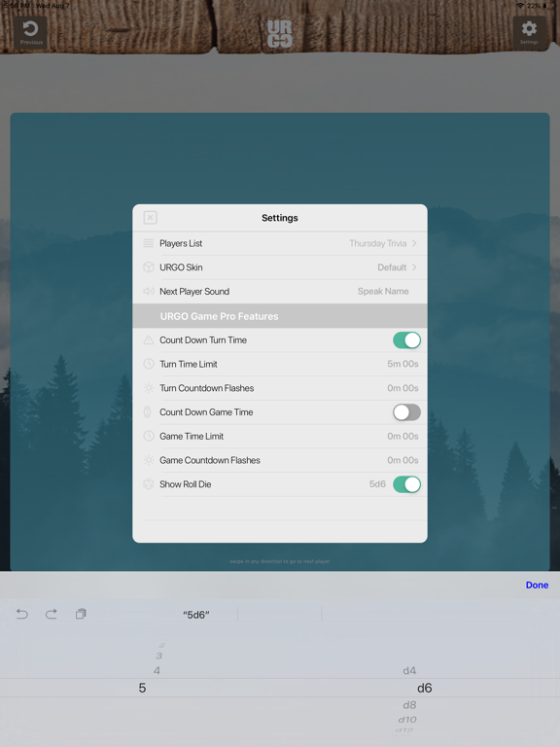Image resolution: width=560 pixels, height=747 pixels.
Task: Tap the Settings dialog title
Action: click(280, 218)
